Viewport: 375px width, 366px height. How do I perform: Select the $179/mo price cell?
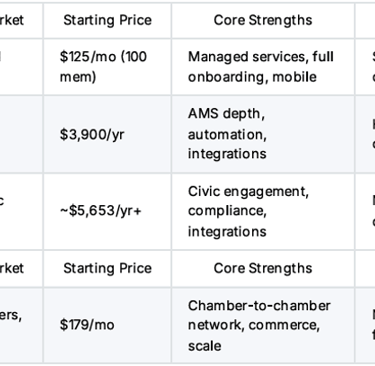(x=107, y=325)
